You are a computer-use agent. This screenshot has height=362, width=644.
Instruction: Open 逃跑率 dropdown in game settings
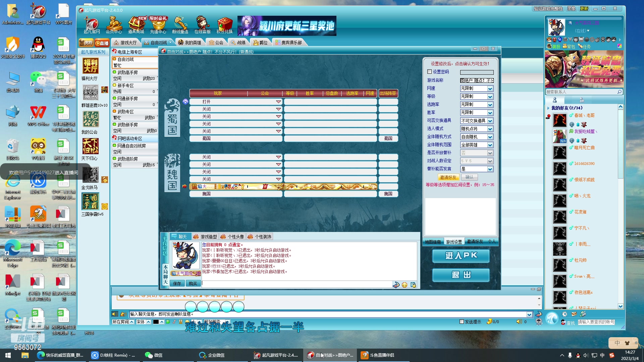coord(490,105)
